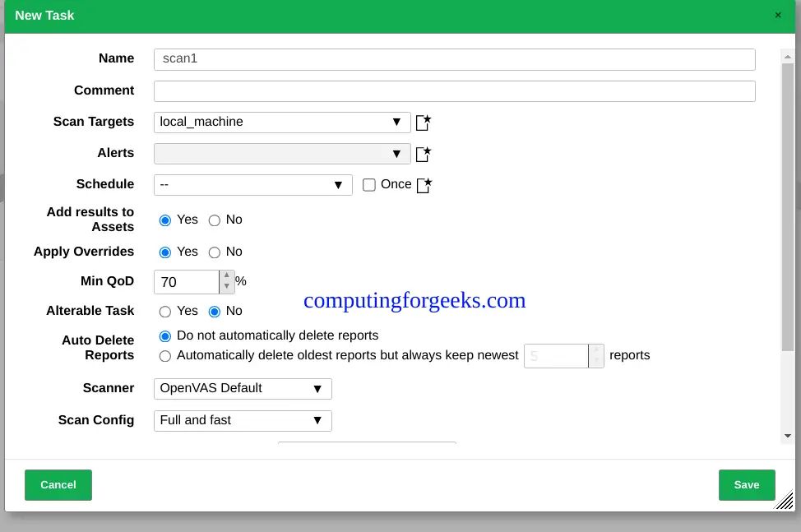Screen dimensions: 801x532
Task: Select No for Alterable Task
Action: [215, 312]
